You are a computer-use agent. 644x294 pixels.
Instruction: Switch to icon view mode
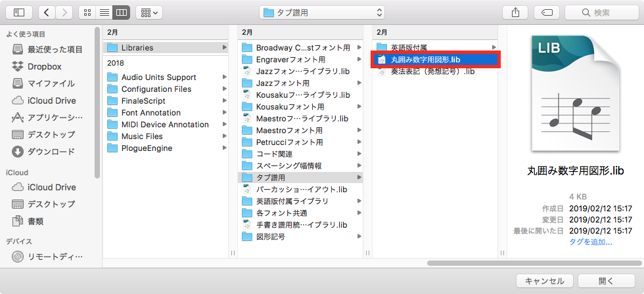point(87,12)
